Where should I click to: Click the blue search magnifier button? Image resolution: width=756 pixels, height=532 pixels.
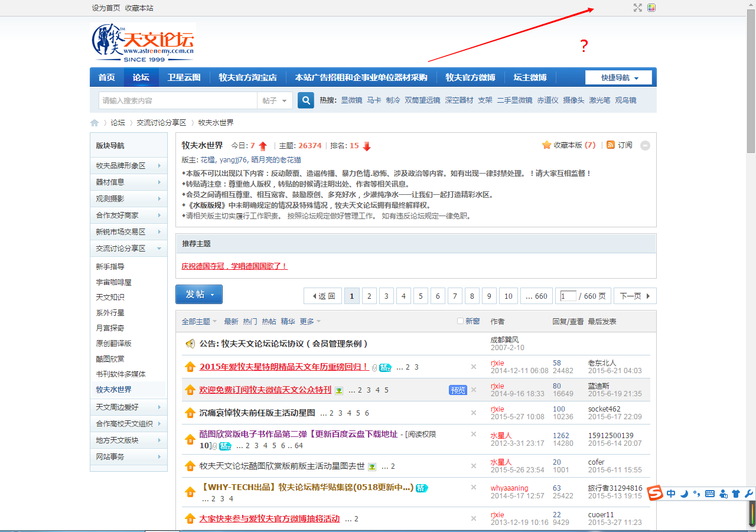tap(305, 100)
